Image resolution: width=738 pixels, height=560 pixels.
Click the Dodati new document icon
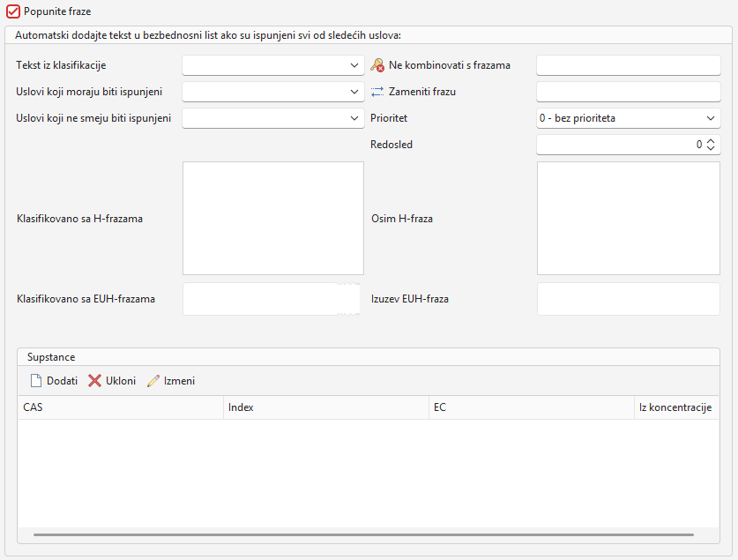(36, 381)
